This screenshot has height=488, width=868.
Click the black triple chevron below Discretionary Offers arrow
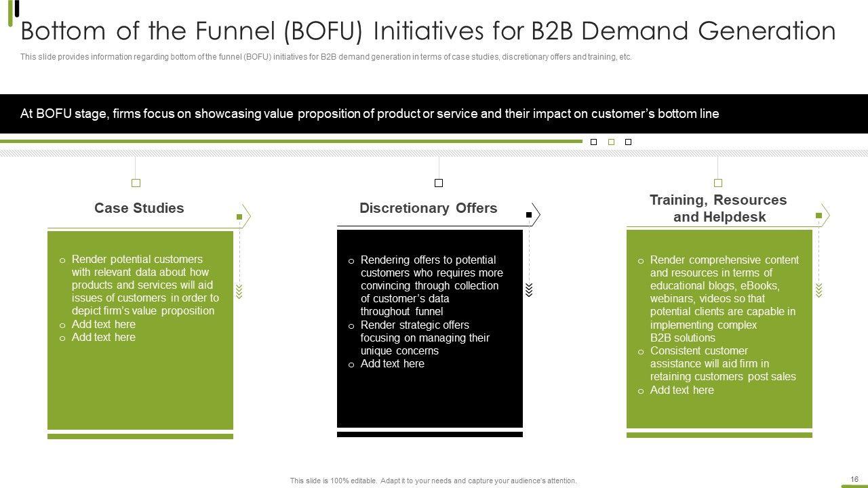(529, 290)
